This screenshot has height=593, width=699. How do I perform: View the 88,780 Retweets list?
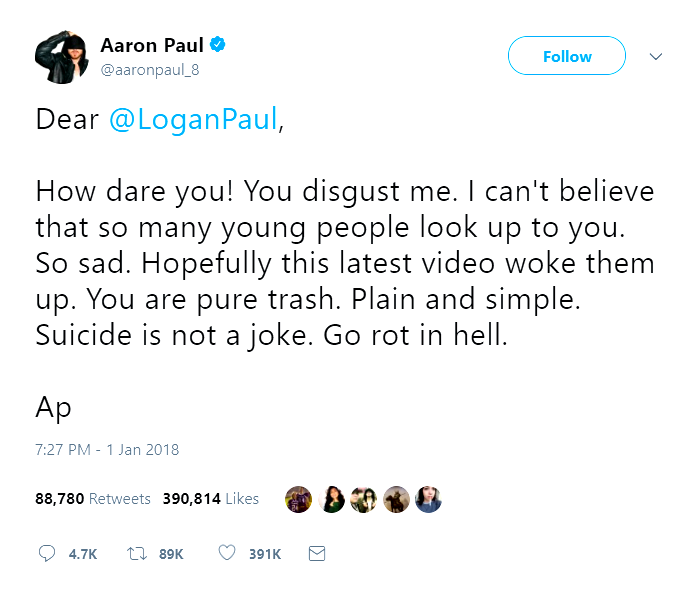[x=93, y=498]
